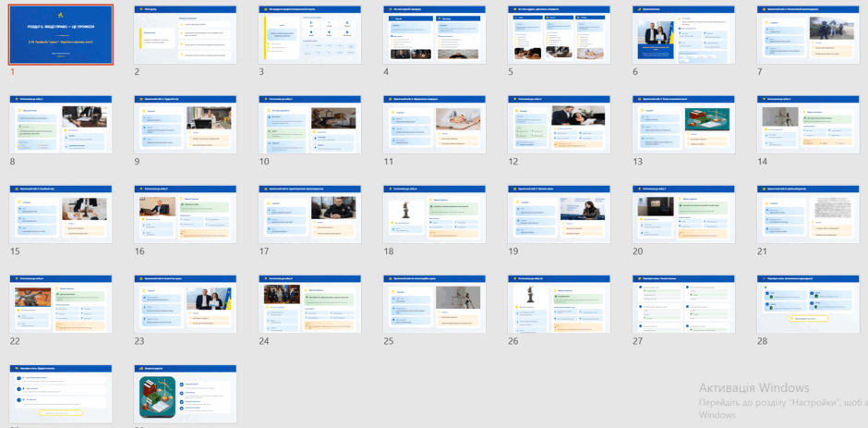Select slide 14 thumbnail

[808, 125]
